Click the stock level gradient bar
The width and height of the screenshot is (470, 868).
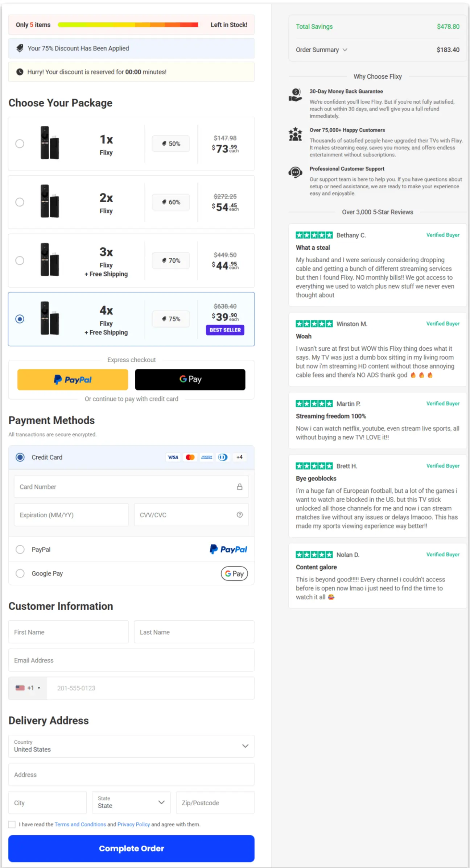coord(128,25)
